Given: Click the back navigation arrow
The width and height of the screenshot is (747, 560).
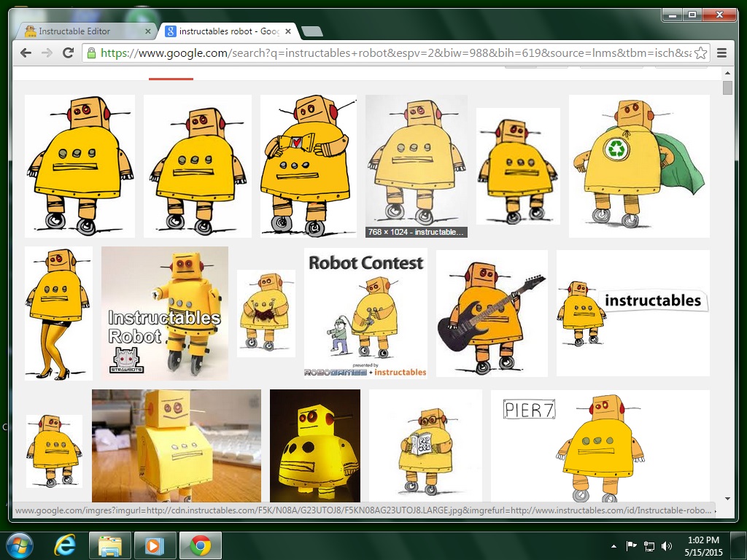Looking at the screenshot, I should [25, 52].
